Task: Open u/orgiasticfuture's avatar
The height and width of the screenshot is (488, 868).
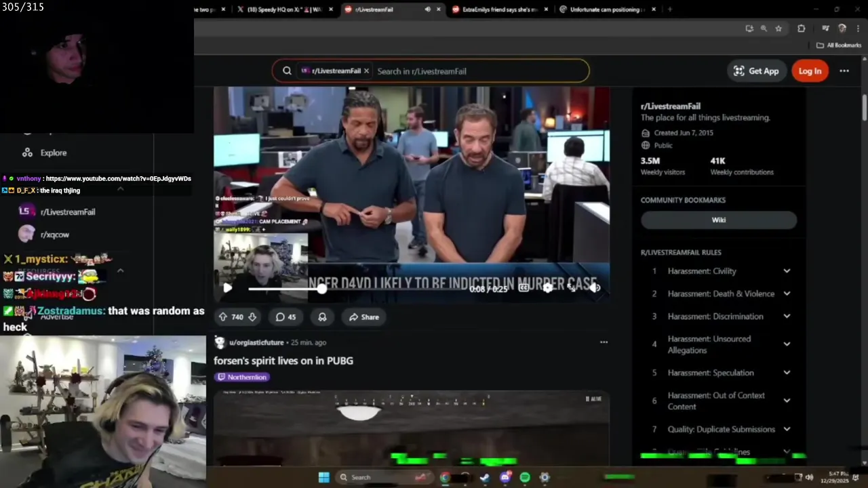Action: point(220,342)
